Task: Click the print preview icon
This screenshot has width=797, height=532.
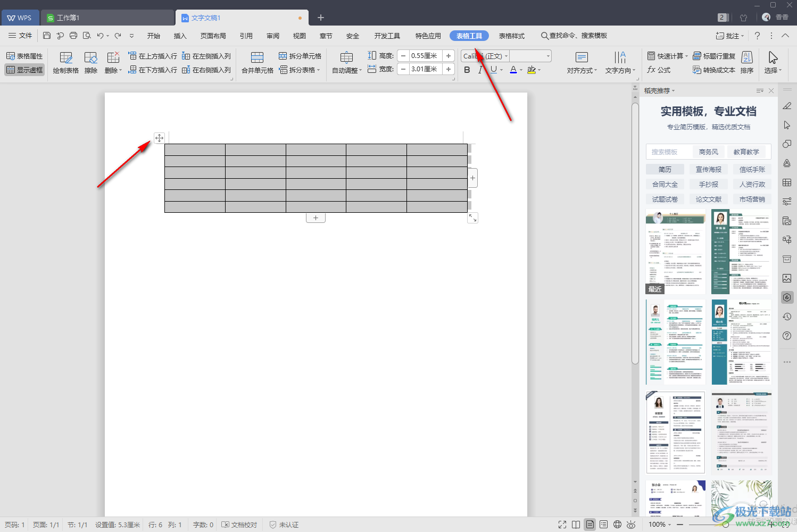Action: pos(87,36)
